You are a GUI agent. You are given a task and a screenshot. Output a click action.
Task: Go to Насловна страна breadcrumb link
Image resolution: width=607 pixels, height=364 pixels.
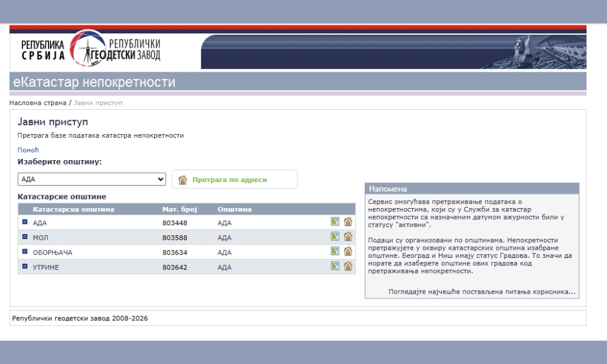[x=38, y=103]
